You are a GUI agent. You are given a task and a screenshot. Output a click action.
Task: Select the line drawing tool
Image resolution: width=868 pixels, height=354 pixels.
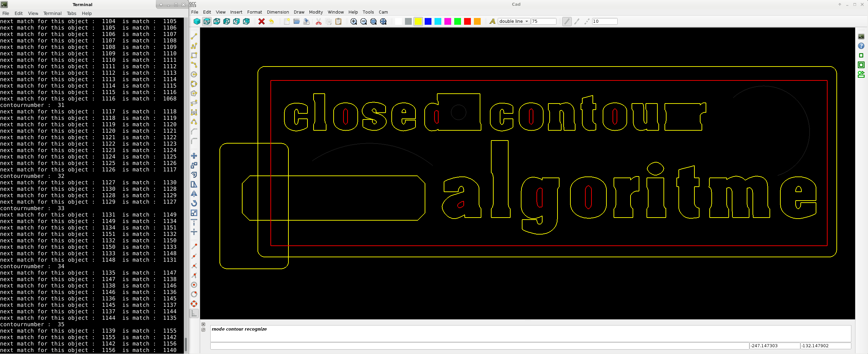coord(194,36)
